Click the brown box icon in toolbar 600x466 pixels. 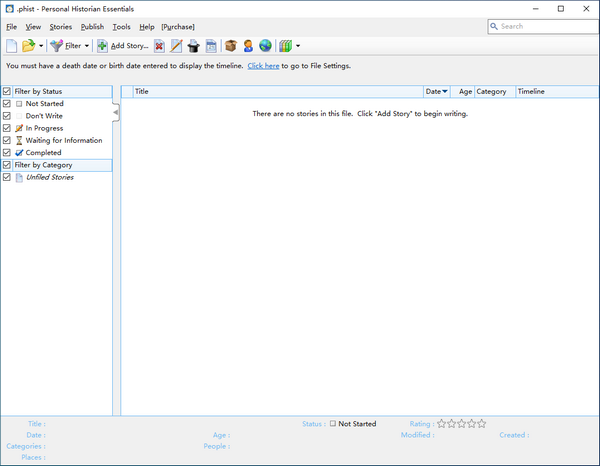(x=231, y=46)
